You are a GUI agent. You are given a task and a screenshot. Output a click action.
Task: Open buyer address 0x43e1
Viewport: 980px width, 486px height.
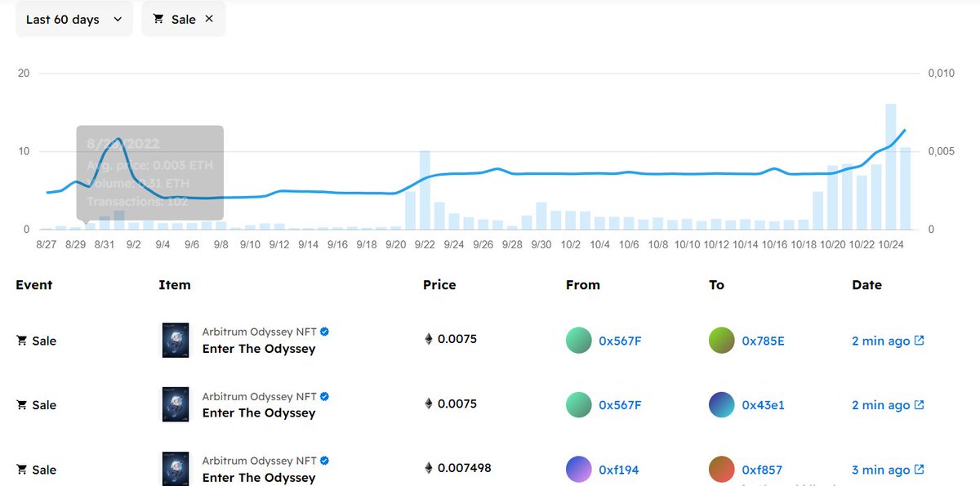click(x=763, y=405)
